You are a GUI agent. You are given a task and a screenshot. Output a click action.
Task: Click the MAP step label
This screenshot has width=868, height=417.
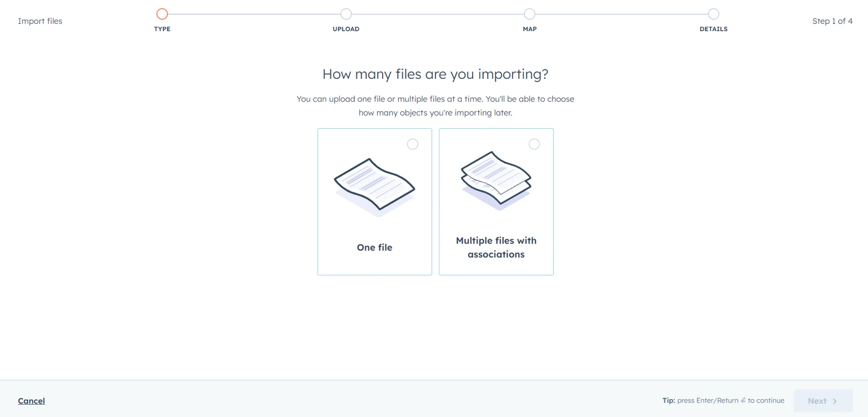(529, 29)
